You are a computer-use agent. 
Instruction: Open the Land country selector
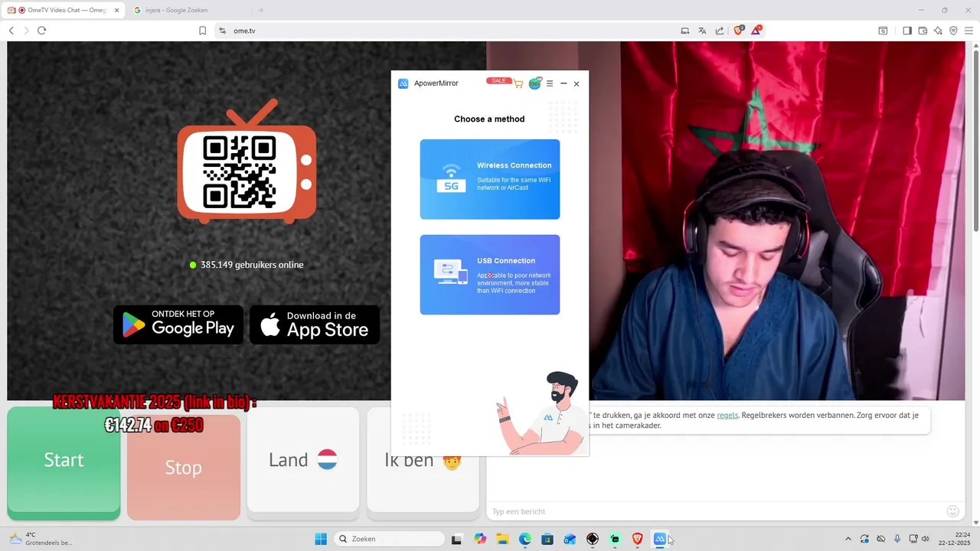tap(303, 460)
